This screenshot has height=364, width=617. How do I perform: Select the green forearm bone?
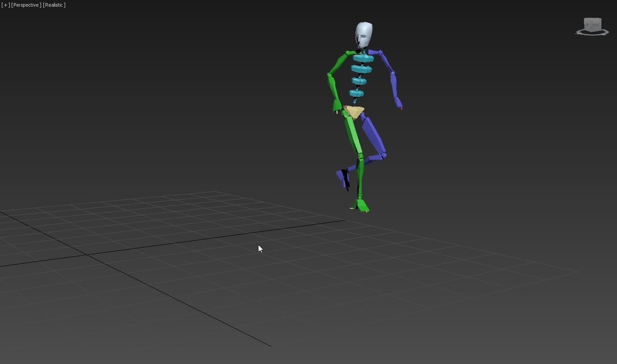tap(333, 87)
